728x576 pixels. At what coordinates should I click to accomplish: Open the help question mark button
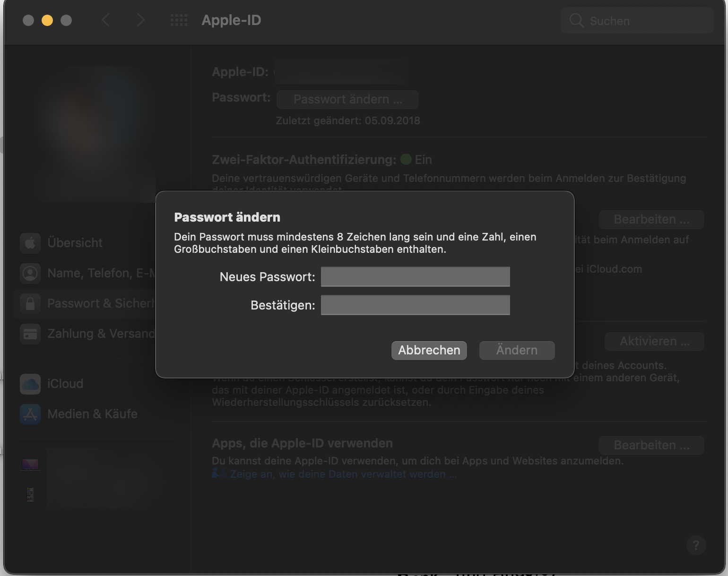pos(696,545)
